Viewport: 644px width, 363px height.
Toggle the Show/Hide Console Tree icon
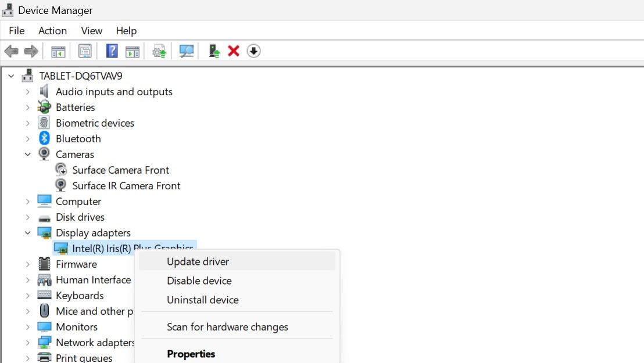point(57,51)
